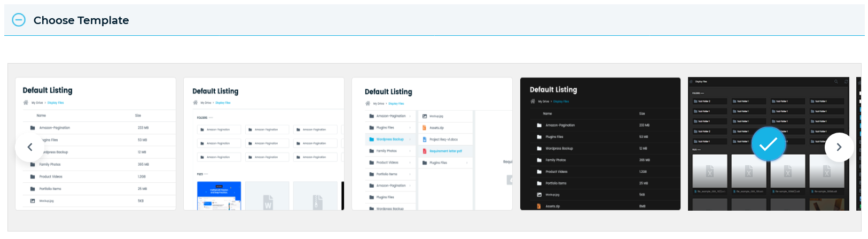Select the light list-view Default Listing template

pyautogui.click(x=96, y=144)
